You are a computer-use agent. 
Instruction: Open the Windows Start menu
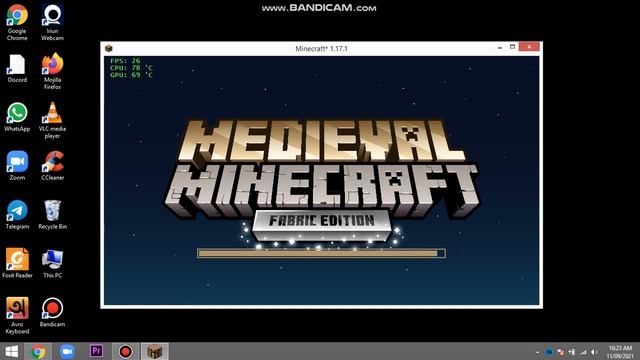[x=11, y=351]
